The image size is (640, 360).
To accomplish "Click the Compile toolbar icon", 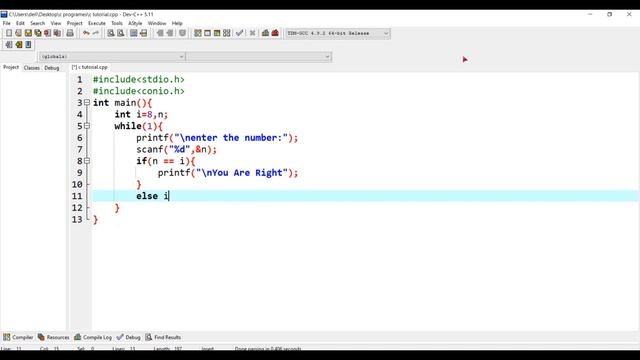I will point(198,33).
